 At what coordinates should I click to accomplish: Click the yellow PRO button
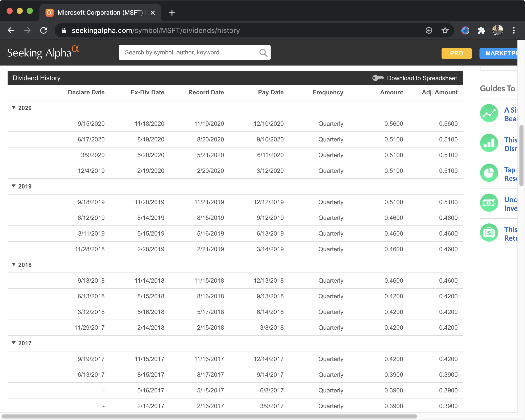coord(456,53)
